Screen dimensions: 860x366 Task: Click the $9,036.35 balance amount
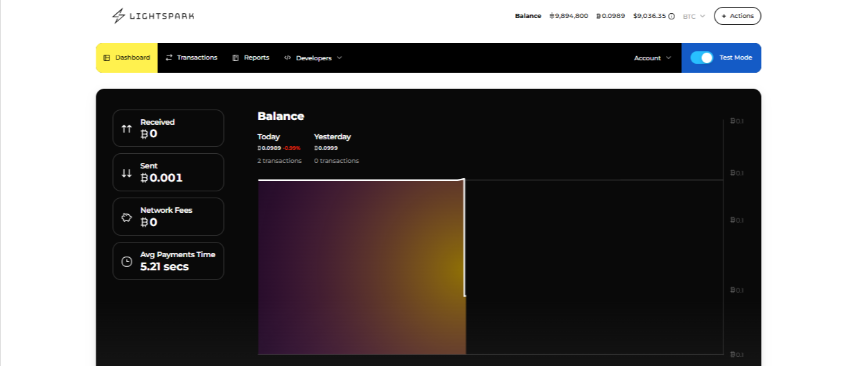(649, 16)
